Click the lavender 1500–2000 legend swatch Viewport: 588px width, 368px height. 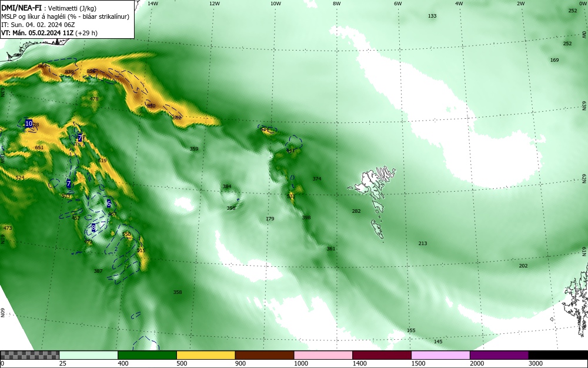[x=440, y=355]
